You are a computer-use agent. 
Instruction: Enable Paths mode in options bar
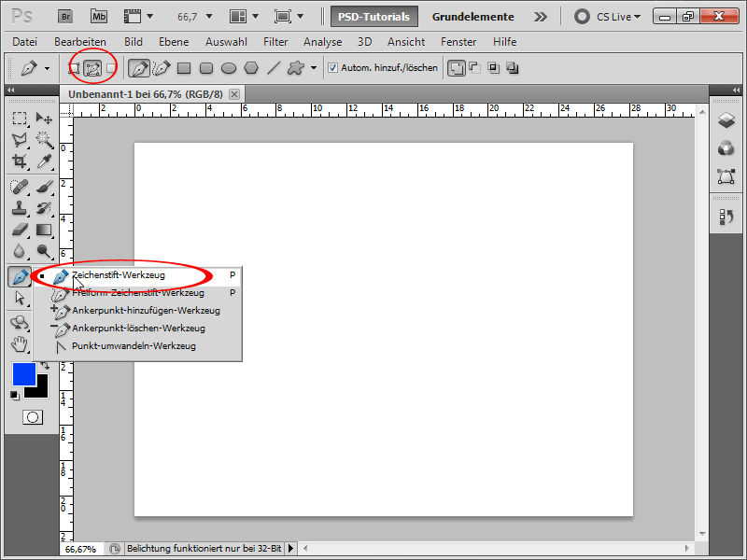[x=92, y=68]
